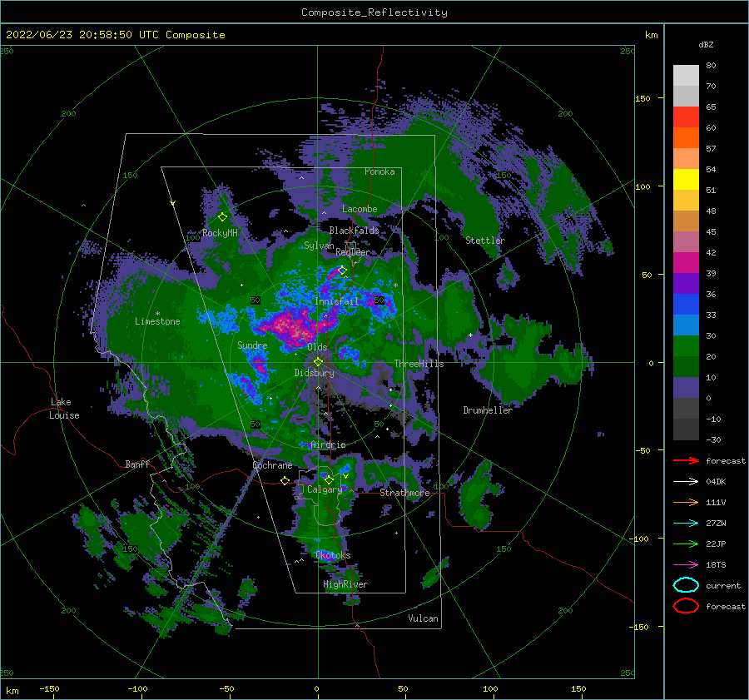Click the Strathmore label

(404, 493)
